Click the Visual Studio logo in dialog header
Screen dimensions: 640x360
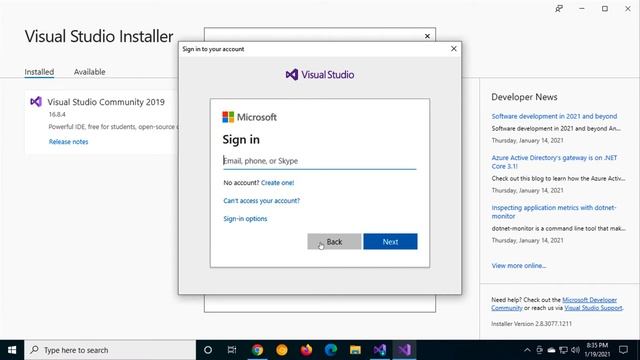tap(320, 75)
